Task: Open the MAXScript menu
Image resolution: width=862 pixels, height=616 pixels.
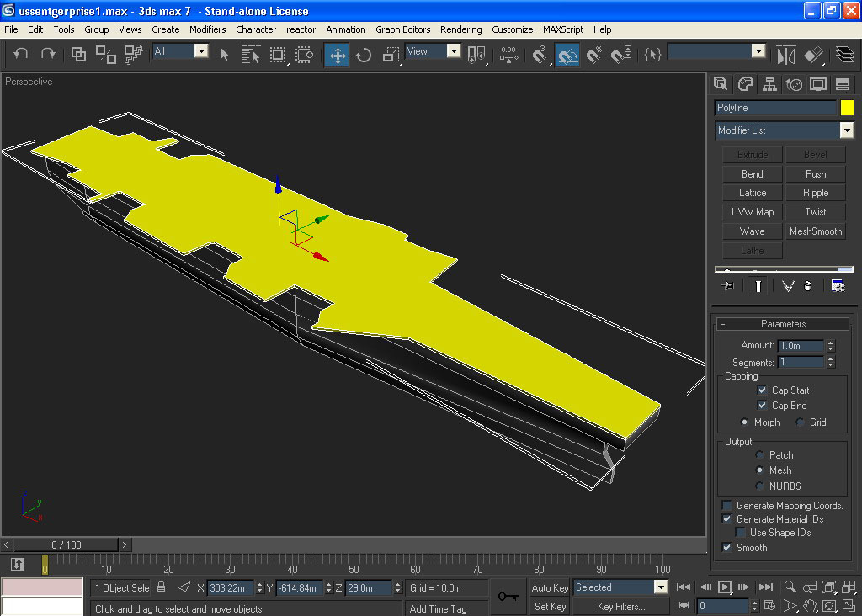Action: 562,29
